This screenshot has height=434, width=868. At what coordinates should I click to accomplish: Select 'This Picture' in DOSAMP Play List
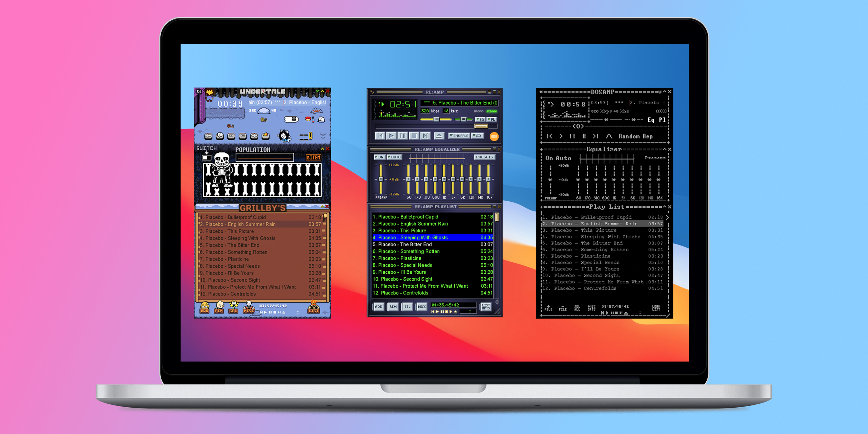[602, 230]
